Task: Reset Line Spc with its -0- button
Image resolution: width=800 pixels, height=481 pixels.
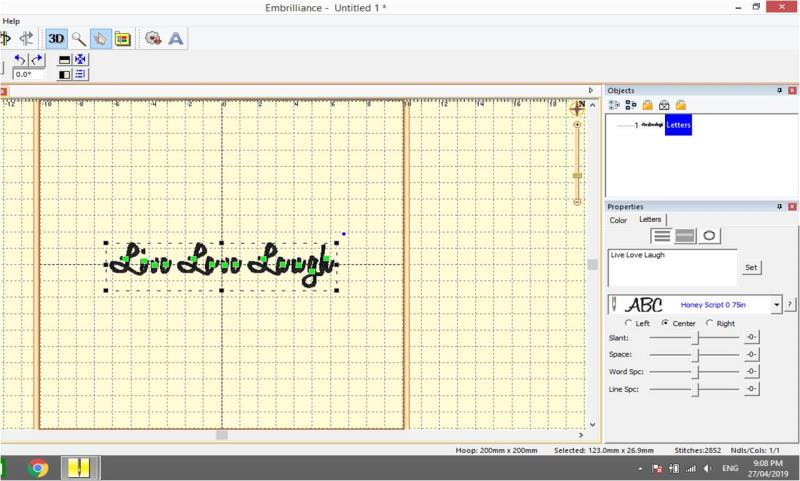Action: point(752,389)
